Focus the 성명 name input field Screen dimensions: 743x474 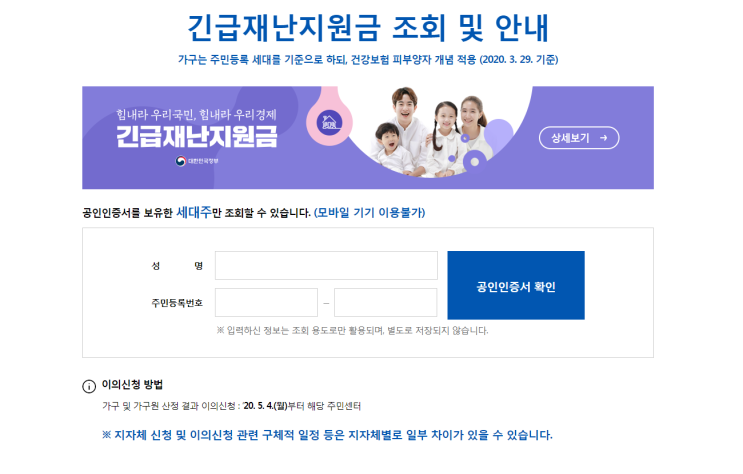click(x=326, y=265)
